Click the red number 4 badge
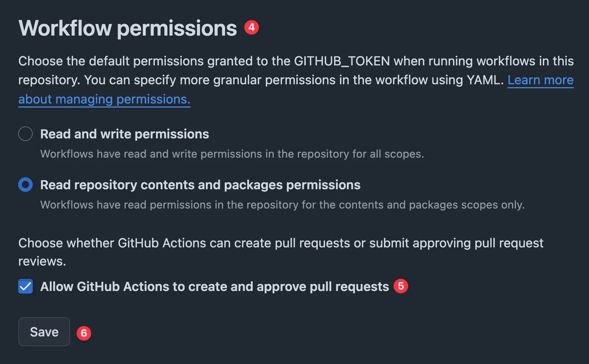This screenshot has width=589, height=364. [x=251, y=28]
